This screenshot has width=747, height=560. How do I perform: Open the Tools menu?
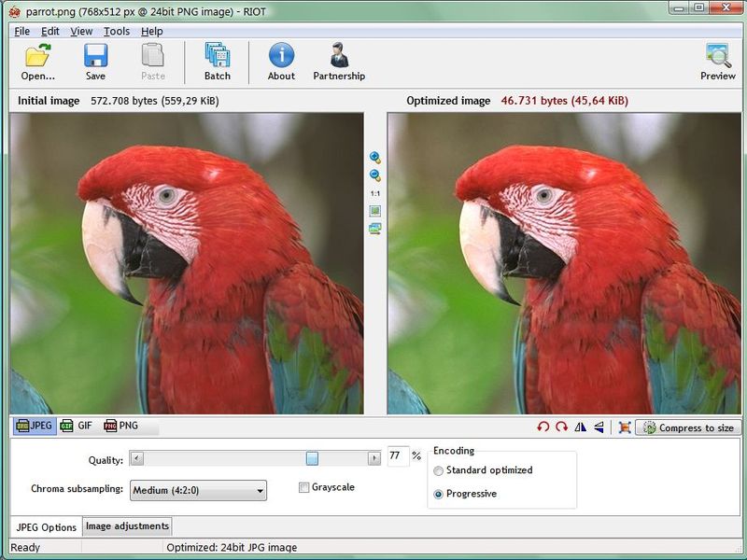coord(117,32)
